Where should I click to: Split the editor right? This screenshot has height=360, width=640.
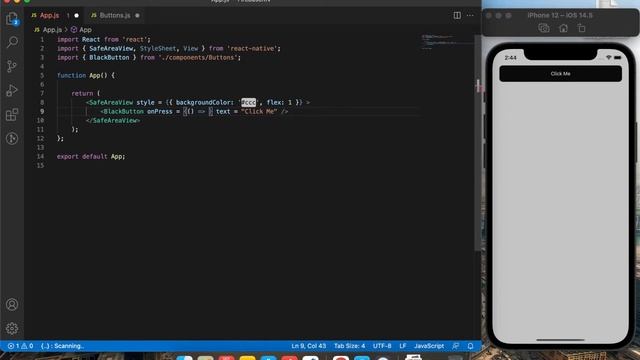point(457,16)
